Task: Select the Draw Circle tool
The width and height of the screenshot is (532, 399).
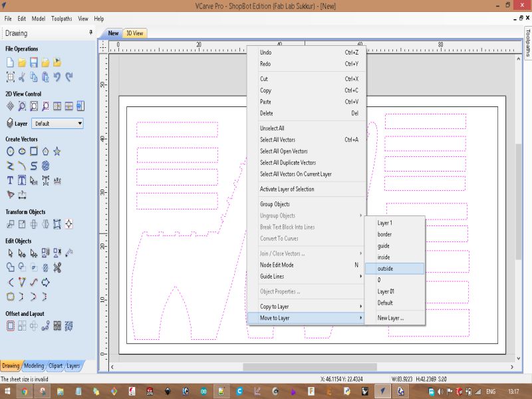Action: point(10,152)
